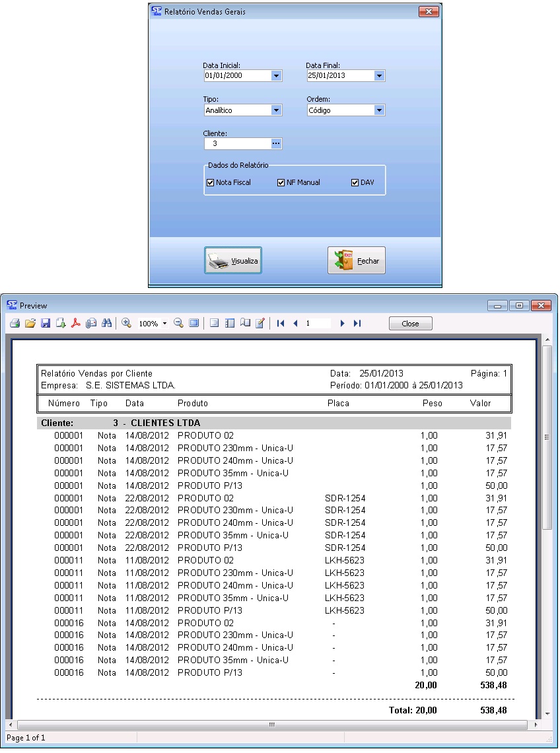Viewport: 560px width, 753px height.
Task: Zoom in with the plus magnifier icon
Action: [x=126, y=324]
